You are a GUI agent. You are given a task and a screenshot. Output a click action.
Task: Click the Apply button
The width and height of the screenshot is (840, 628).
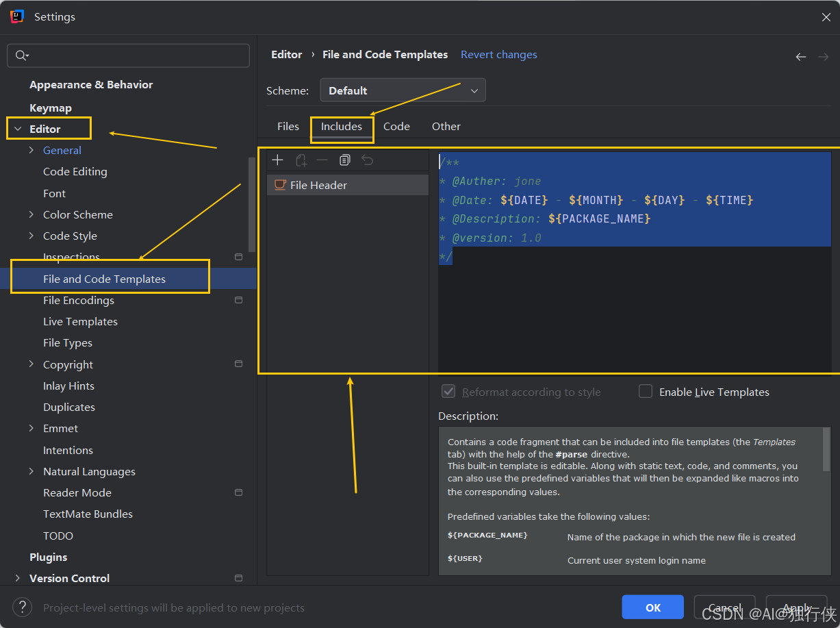pyautogui.click(x=797, y=607)
